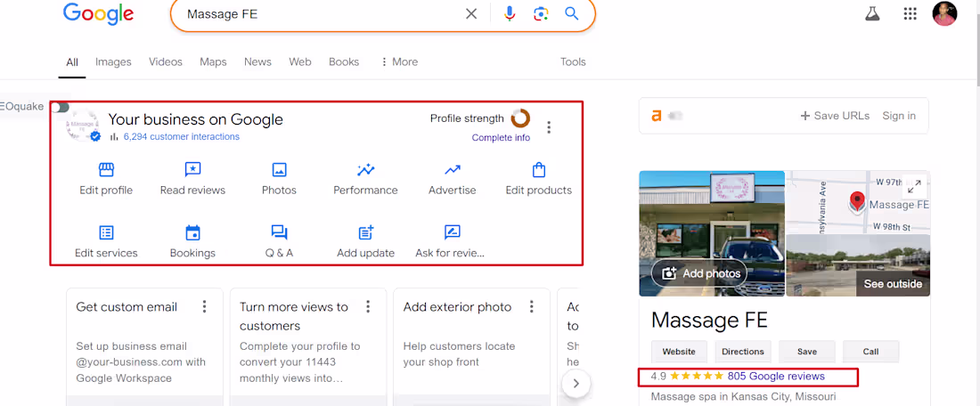The image size is (980, 406).
Task: Click the Complete info link
Action: (501, 138)
